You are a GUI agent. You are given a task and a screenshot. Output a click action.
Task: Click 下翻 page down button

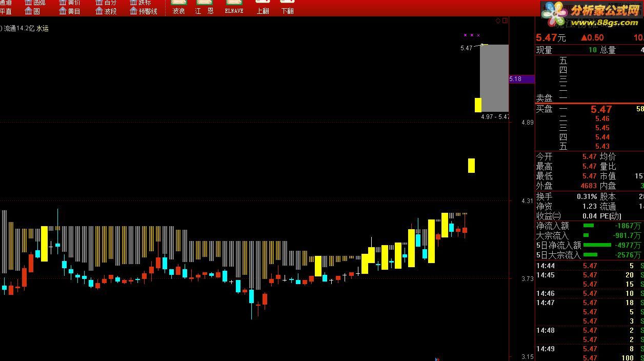click(x=287, y=7)
